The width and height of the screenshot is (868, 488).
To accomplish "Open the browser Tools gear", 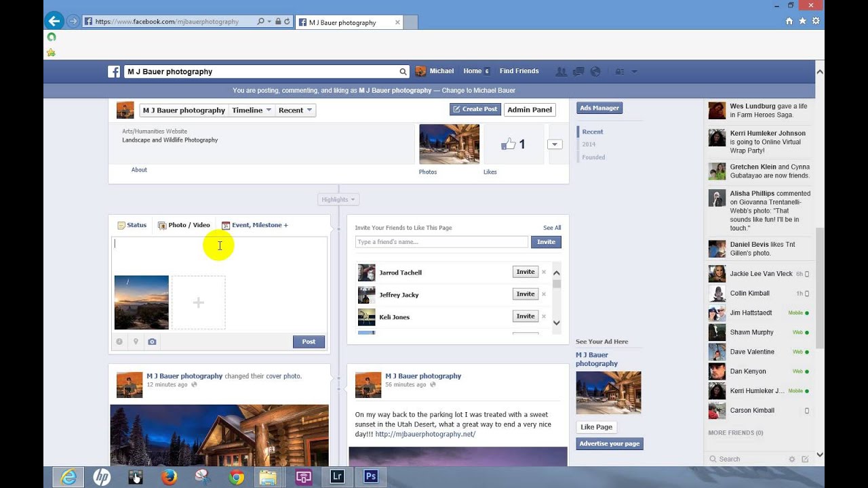I will tap(816, 21).
